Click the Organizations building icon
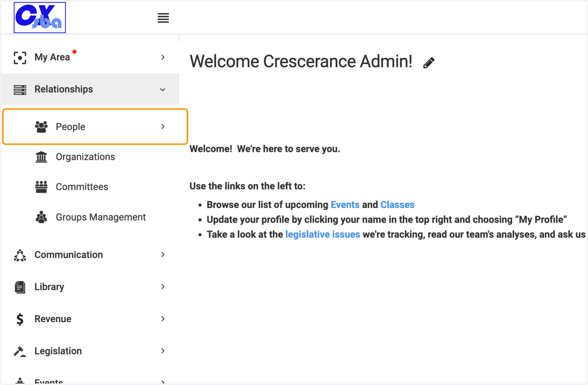Viewport: 588px width, 385px height. [42, 157]
